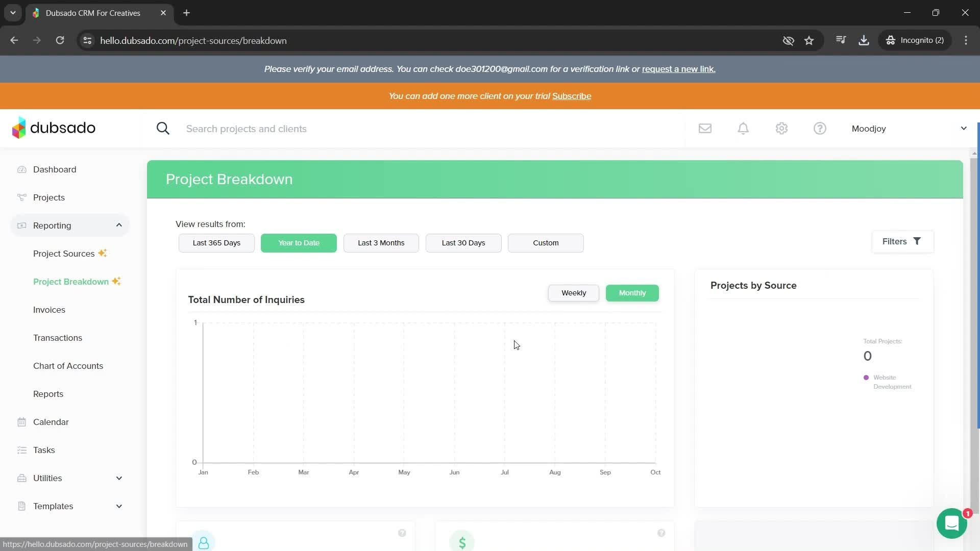The width and height of the screenshot is (980, 551).
Task: Open browser downloads icon
Action: (864, 40)
